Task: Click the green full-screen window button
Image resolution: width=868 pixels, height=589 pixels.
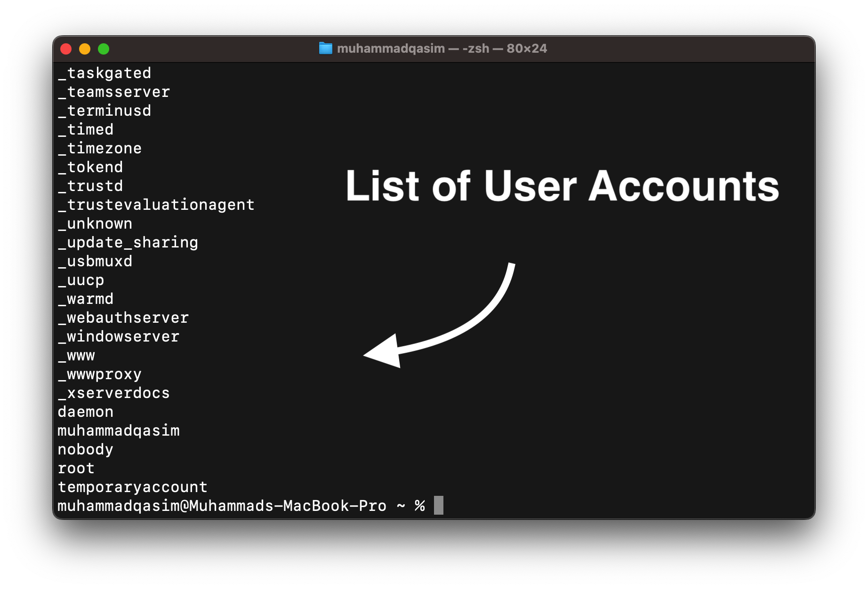Action: pos(104,49)
